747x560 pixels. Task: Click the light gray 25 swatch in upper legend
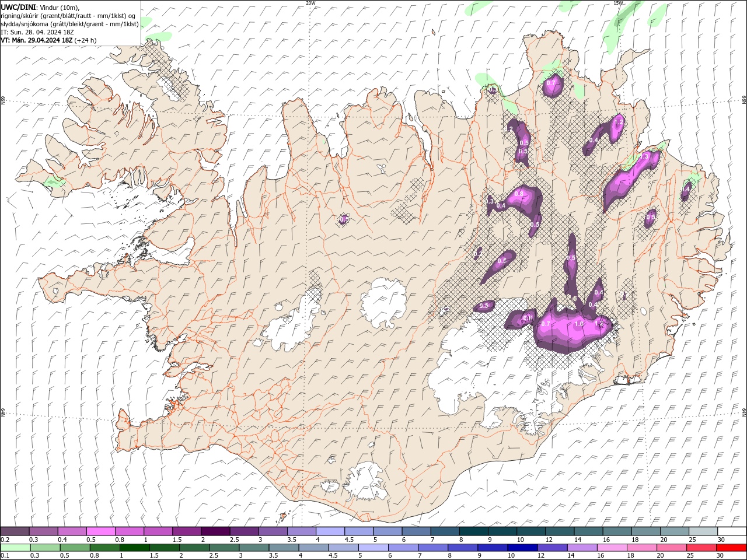click(x=703, y=531)
